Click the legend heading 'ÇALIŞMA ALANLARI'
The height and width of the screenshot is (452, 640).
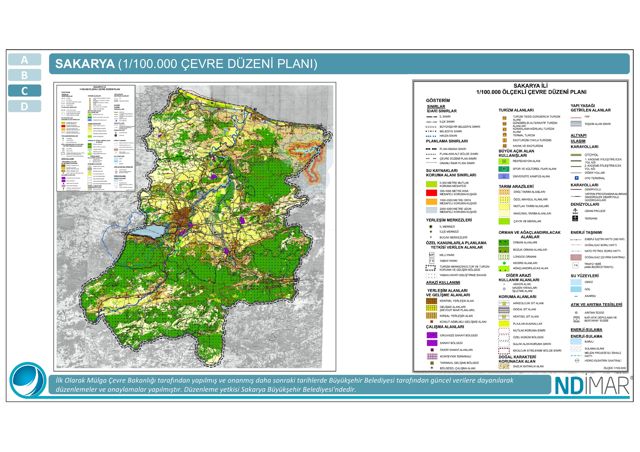pyautogui.click(x=445, y=327)
